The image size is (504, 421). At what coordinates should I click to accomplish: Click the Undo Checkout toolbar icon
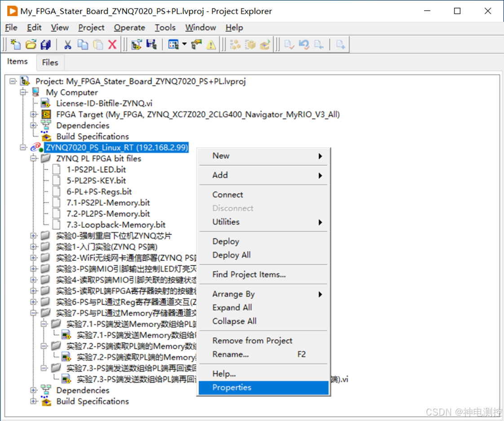(x=304, y=44)
